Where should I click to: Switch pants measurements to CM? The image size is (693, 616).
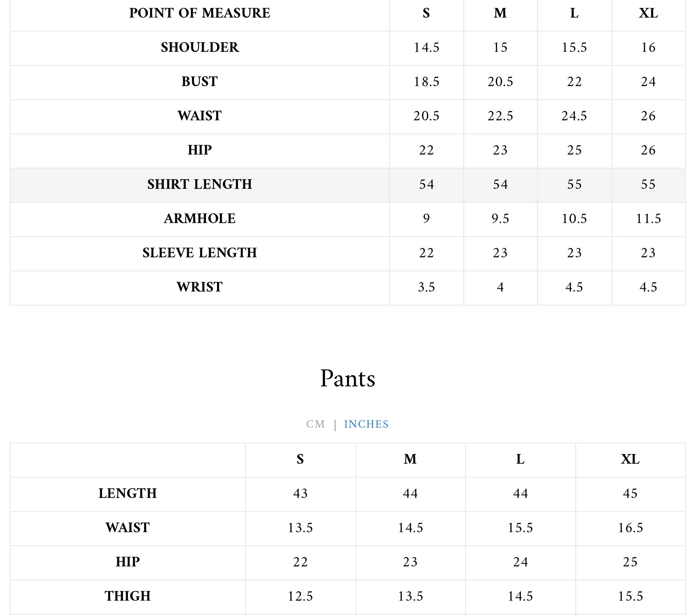315,424
